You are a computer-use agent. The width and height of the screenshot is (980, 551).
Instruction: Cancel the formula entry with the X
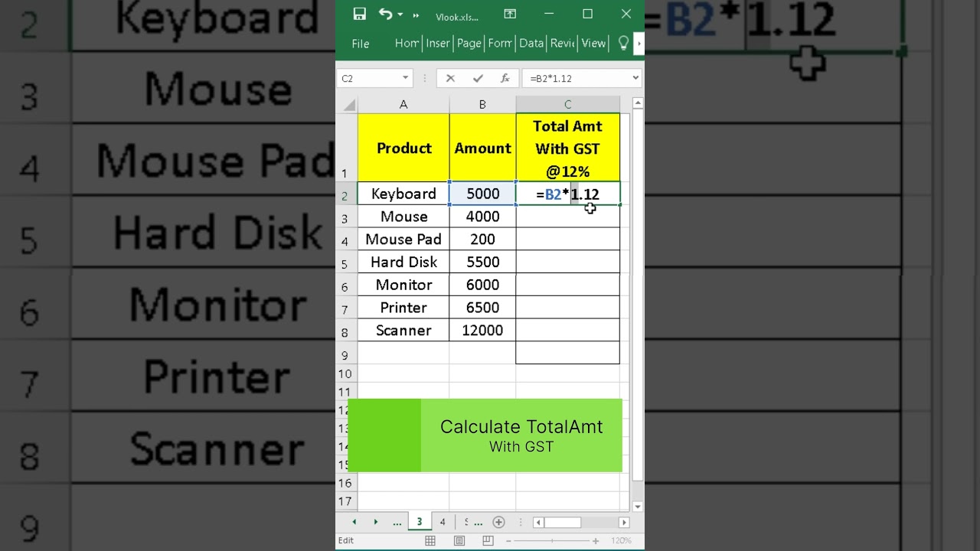tap(450, 78)
